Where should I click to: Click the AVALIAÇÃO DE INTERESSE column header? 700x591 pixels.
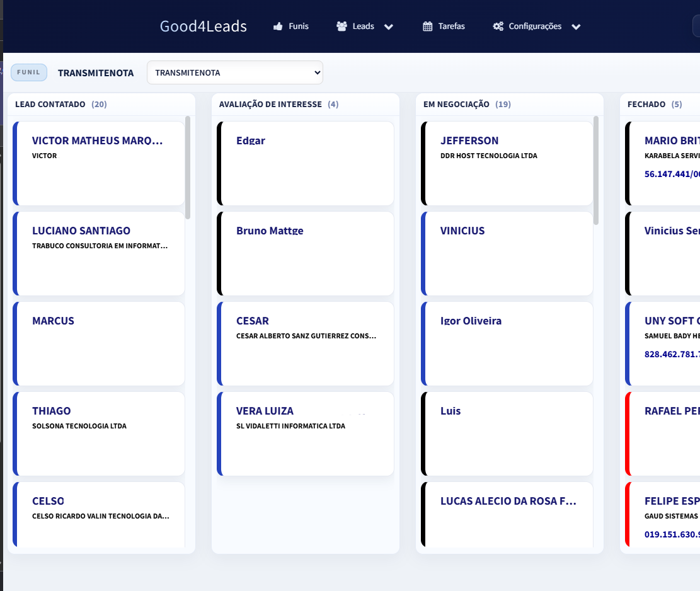coord(270,104)
